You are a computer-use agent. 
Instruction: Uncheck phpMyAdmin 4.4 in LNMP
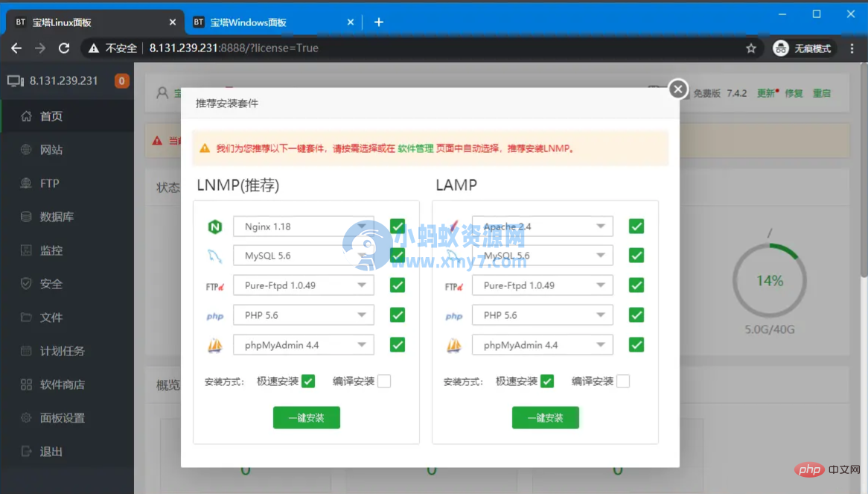tap(398, 345)
